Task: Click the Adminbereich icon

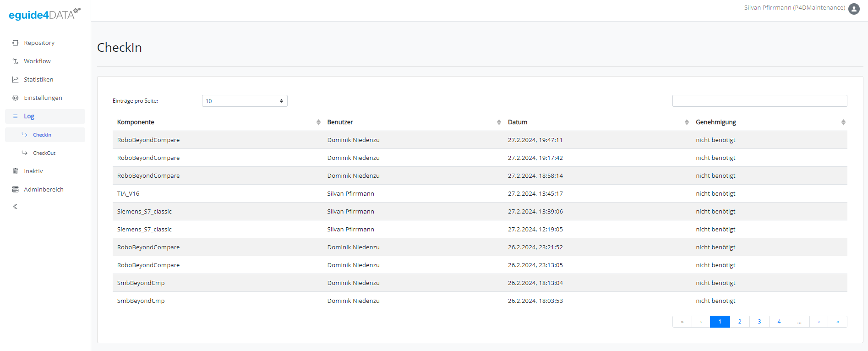Action: point(16,190)
